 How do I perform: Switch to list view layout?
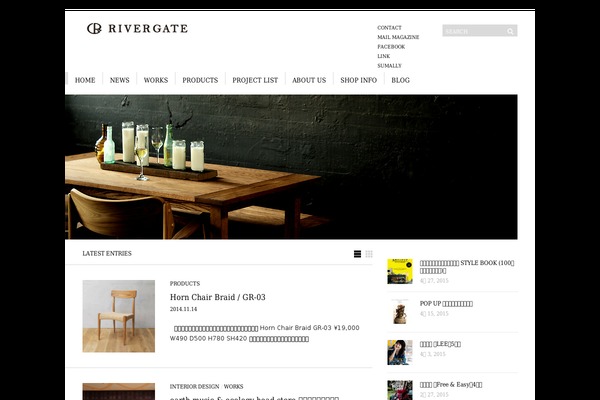coord(357,254)
